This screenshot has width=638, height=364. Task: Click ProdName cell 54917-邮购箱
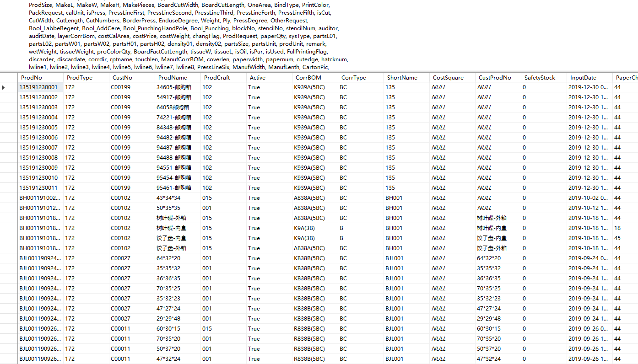178,97
